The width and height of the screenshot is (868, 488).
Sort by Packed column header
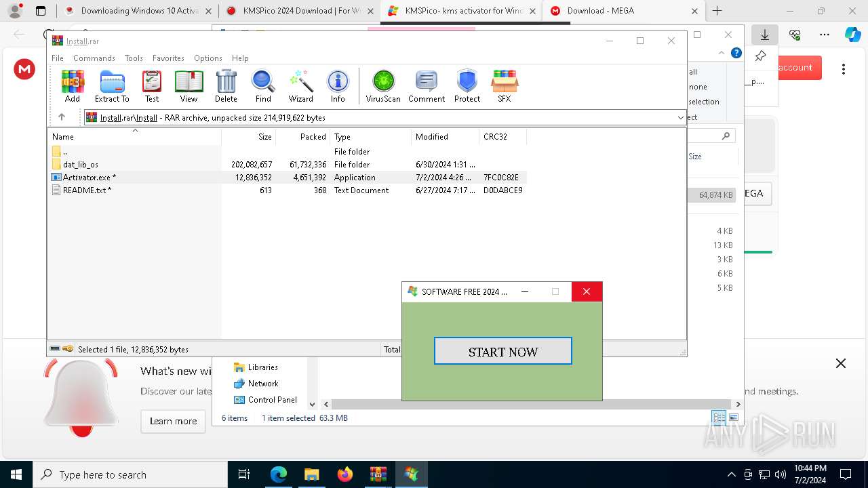303,137
